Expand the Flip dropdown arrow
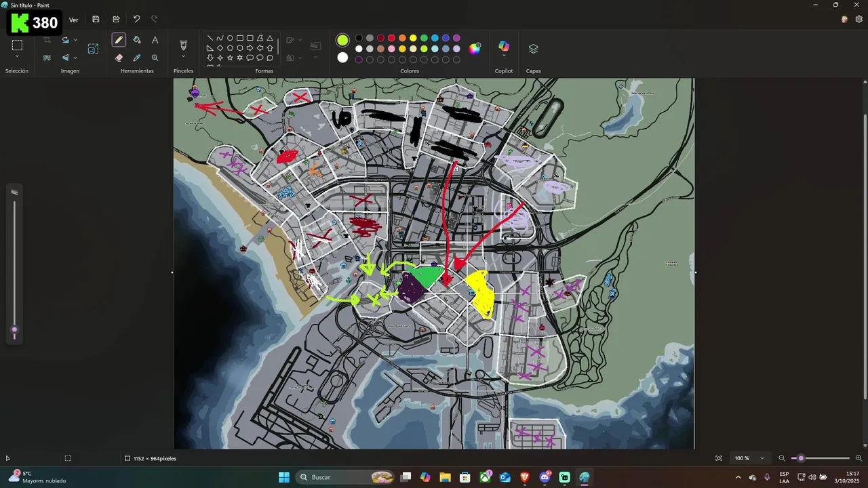The height and width of the screenshot is (488, 868). coord(75,58)
